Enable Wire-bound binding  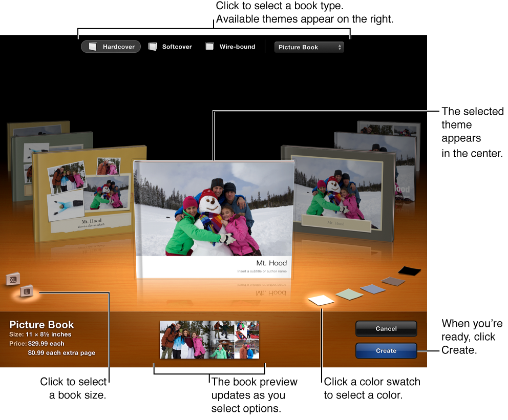[x=230, y=46]
